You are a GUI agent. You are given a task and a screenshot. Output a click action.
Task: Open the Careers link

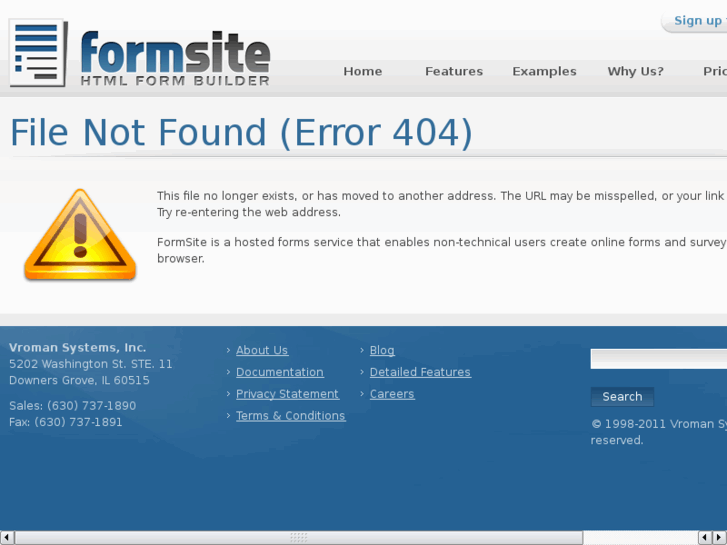coord(392,394)
